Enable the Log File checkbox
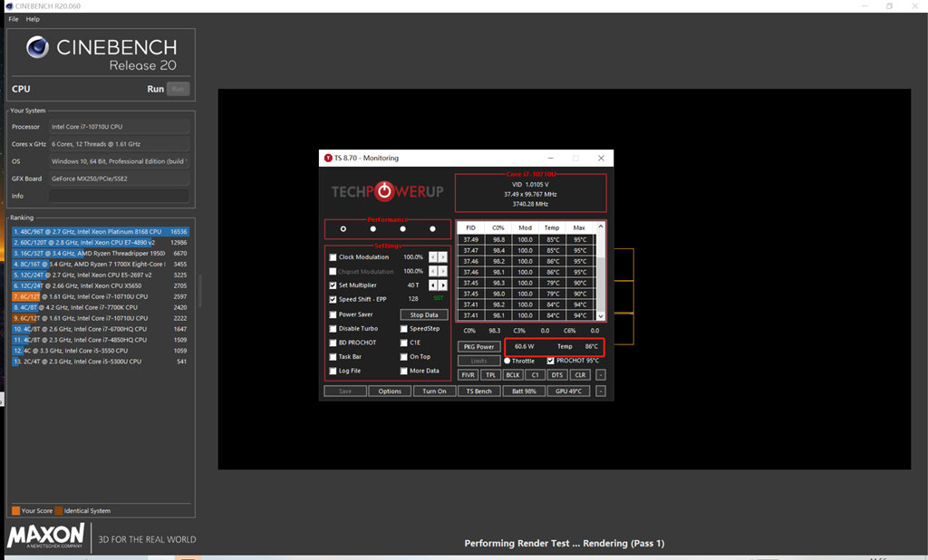The image size is (928, 560). (x=333, y=372)
